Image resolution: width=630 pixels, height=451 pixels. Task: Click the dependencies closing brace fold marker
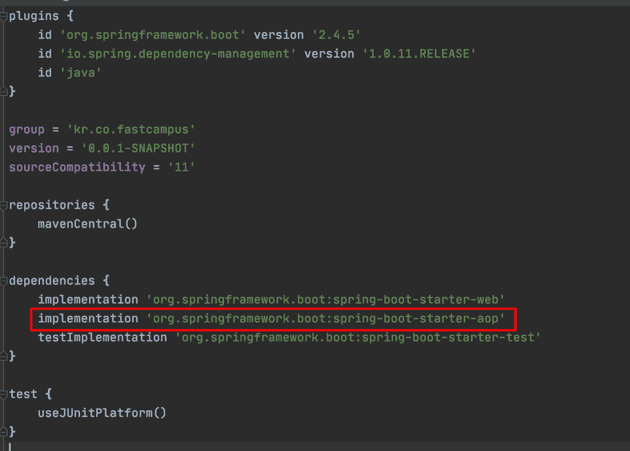[x=4, y=356]
